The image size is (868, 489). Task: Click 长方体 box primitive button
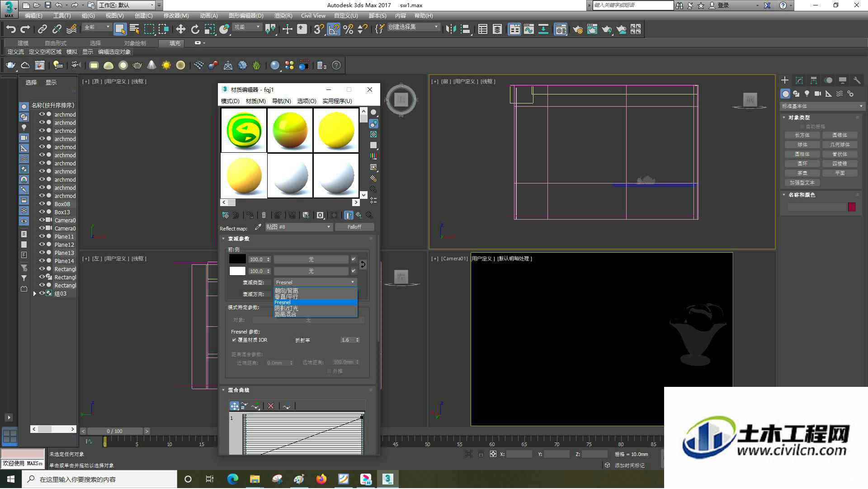click(802, 135)
